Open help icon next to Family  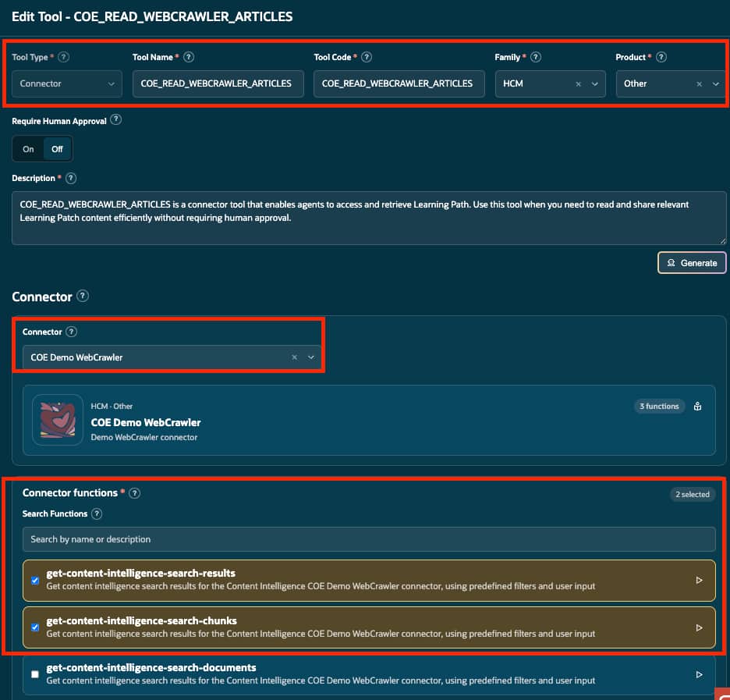536,57
